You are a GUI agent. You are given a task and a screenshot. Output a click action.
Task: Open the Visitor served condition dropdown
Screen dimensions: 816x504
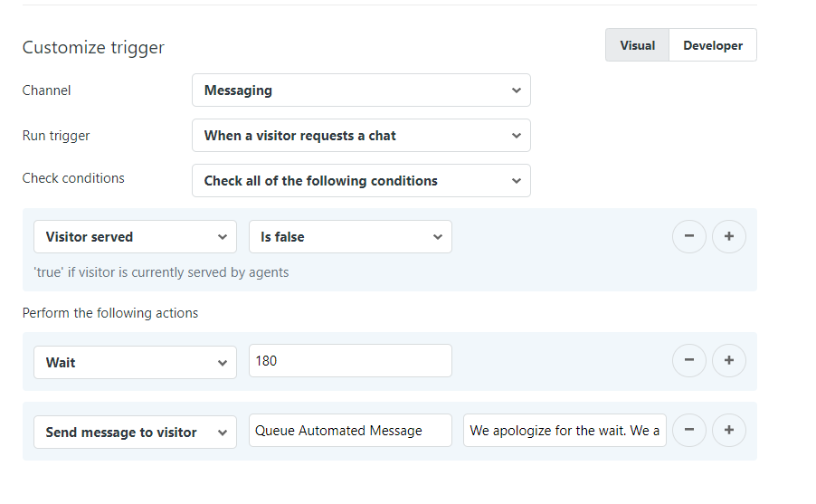click(135, 237)
